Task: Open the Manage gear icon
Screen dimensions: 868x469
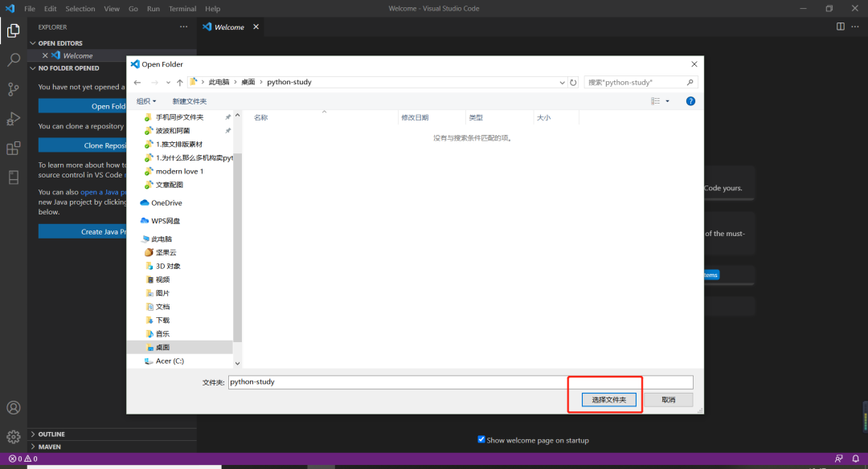Action: [x=14, y=437]
